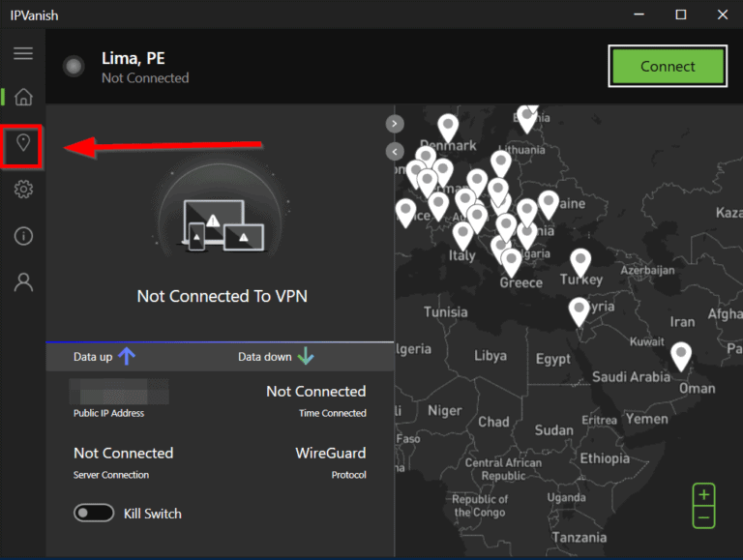Select the Italy server pin
Viewport: 743px width, 560px height.
[x=462, y=235]
